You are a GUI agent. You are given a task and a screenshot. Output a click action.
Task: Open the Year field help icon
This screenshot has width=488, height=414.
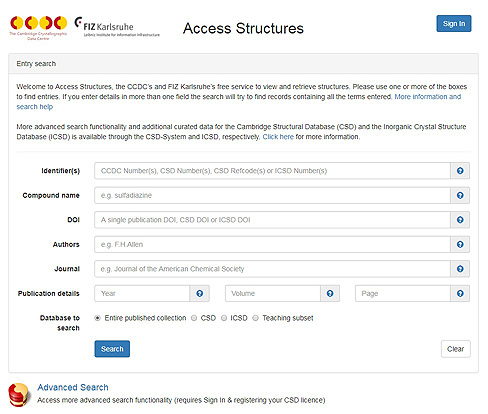point(200,293)
